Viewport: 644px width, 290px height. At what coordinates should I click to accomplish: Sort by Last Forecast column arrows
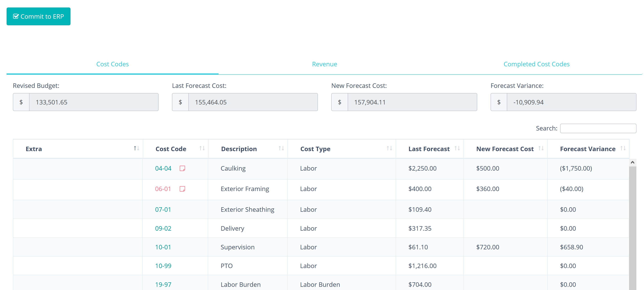[x=457, y=149]
